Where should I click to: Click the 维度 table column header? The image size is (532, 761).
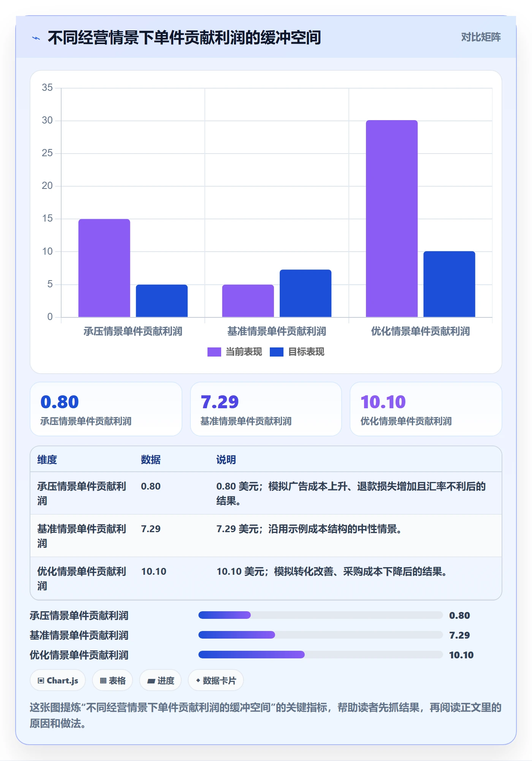[x=47, y=460]
